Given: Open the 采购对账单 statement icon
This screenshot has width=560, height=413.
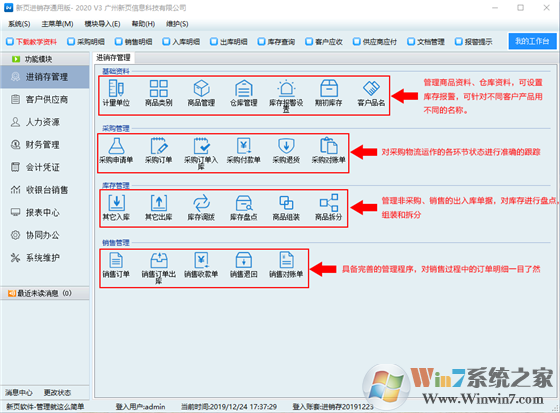Looking at the screenshot, I should pos(329,150).
